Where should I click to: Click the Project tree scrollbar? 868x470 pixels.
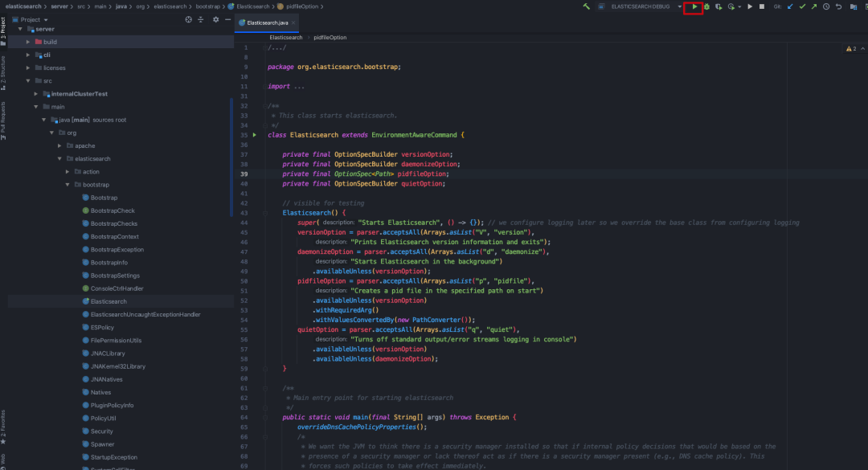(x=231, y=157)
